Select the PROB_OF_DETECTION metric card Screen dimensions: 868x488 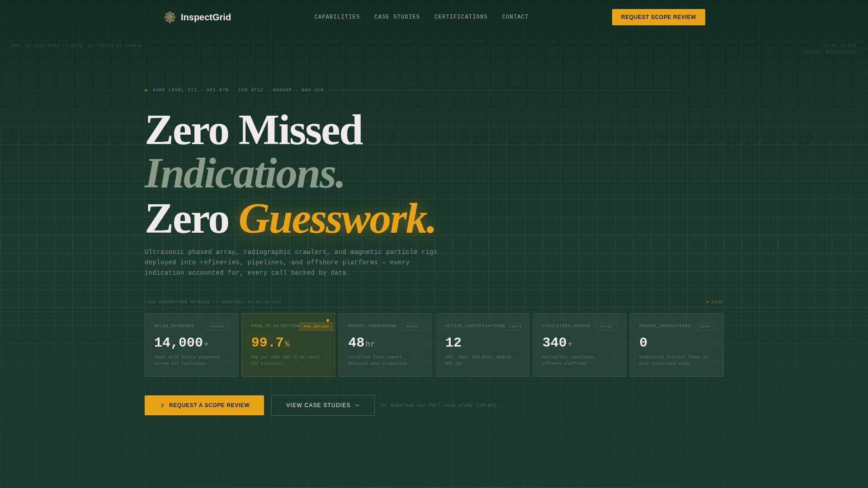(x=288, y=345)
